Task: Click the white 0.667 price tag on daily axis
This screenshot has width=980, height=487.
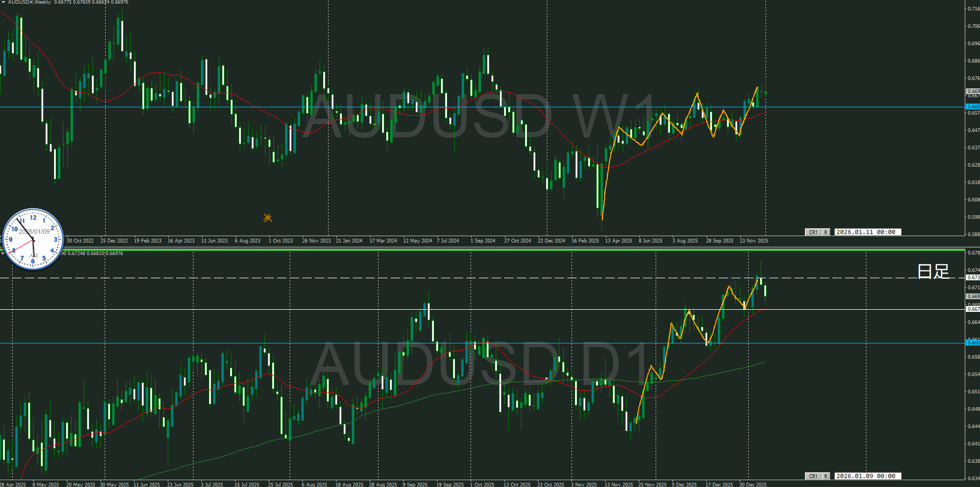Action: pos(973,309)
